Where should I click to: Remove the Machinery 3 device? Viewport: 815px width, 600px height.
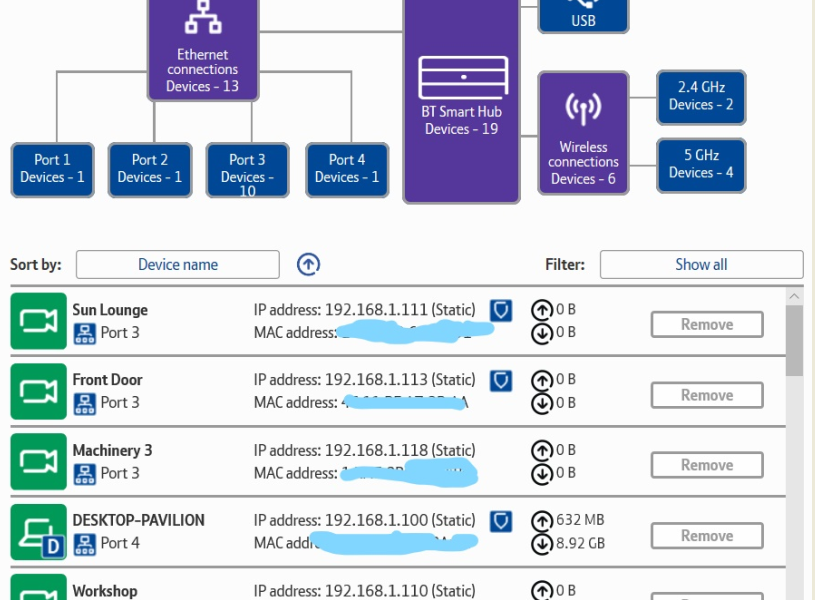[707, 465]
